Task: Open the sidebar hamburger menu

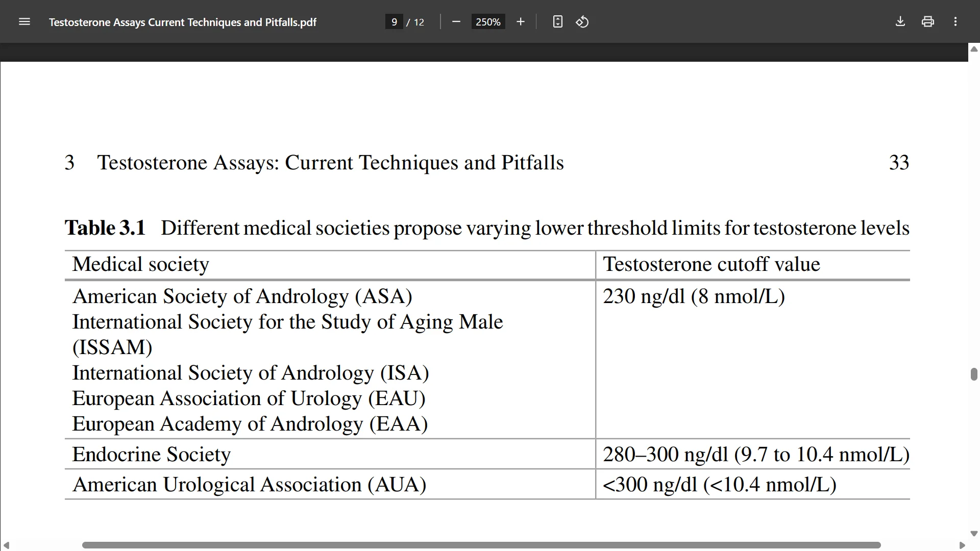Action: coord(24,22)
